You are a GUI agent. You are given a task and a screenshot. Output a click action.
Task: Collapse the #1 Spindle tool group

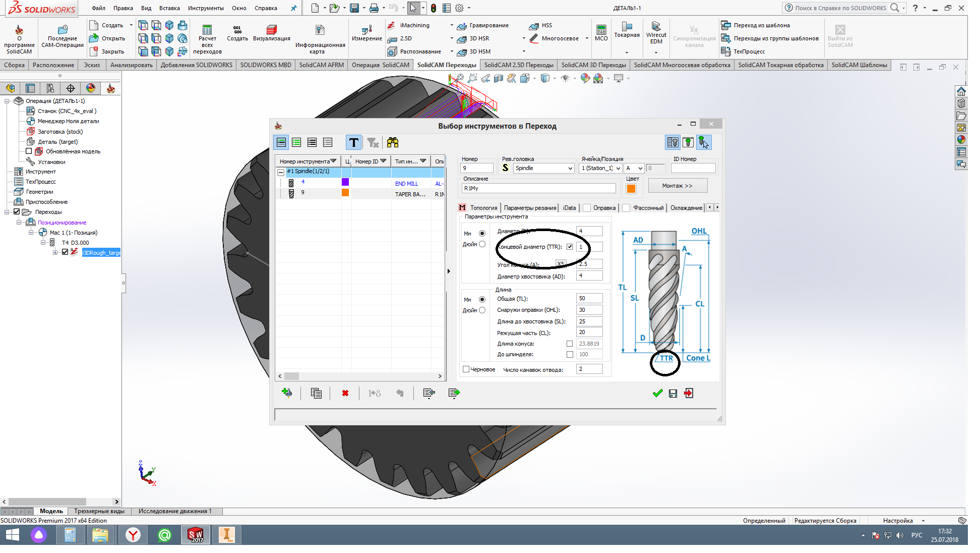click(281, 172)
